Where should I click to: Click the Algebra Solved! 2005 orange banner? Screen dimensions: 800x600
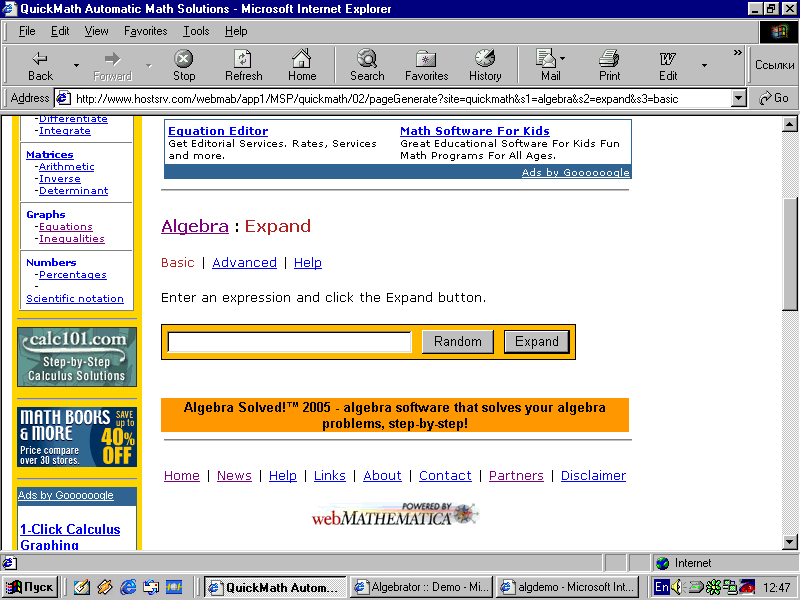[x=395, y=415]
